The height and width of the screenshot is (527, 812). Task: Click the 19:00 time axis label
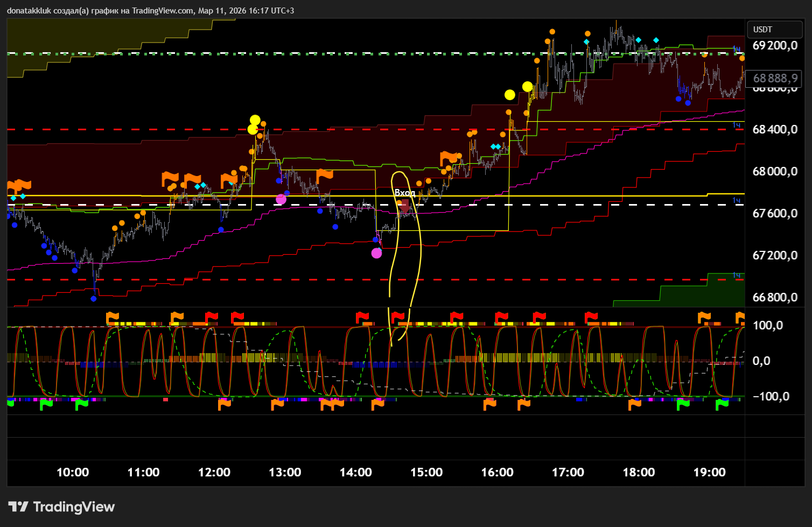(709, 473)
